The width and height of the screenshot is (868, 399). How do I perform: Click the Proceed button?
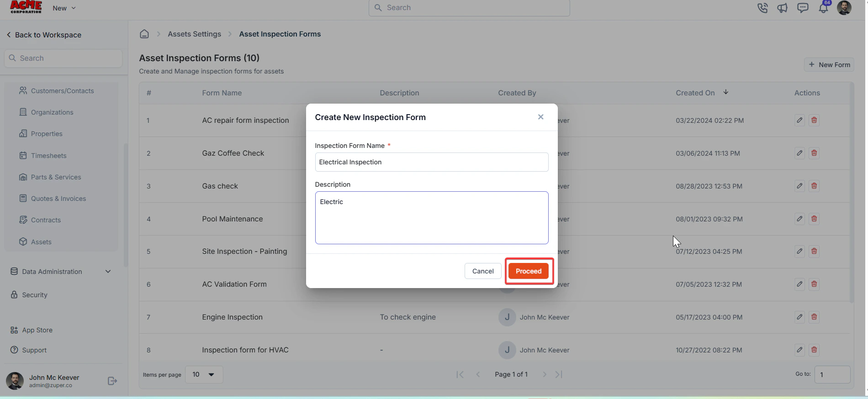point(529,271)
